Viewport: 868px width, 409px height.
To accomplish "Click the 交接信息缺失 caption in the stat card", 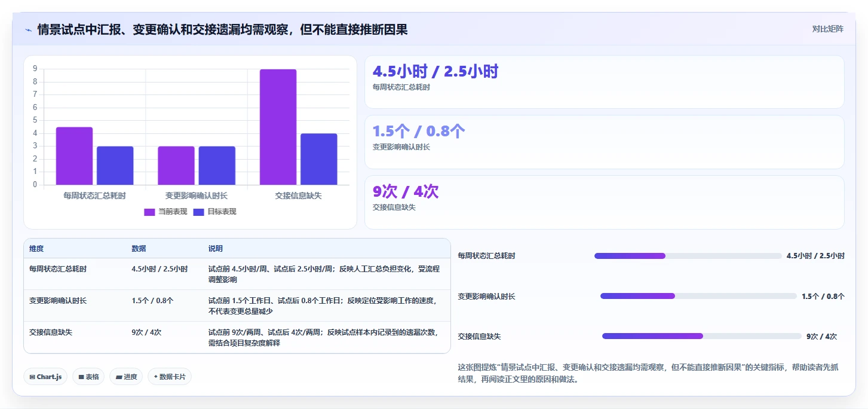I will click(x=394, y=207).
